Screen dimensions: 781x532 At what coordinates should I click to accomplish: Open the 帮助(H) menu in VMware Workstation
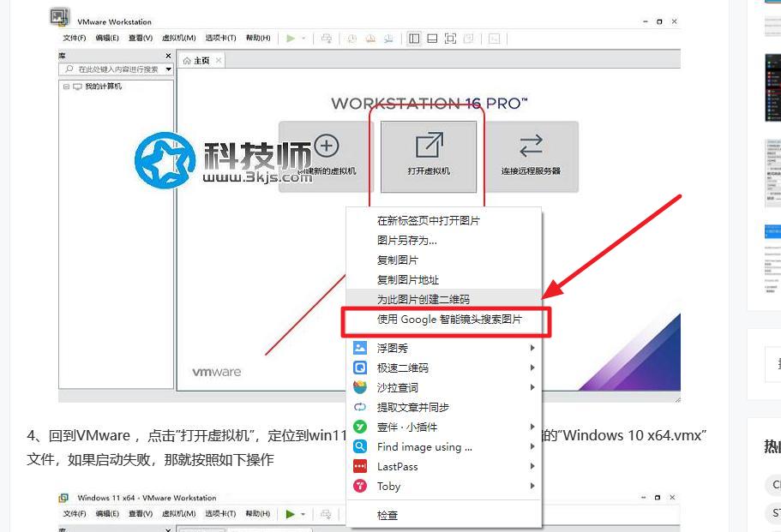point(258,38)
